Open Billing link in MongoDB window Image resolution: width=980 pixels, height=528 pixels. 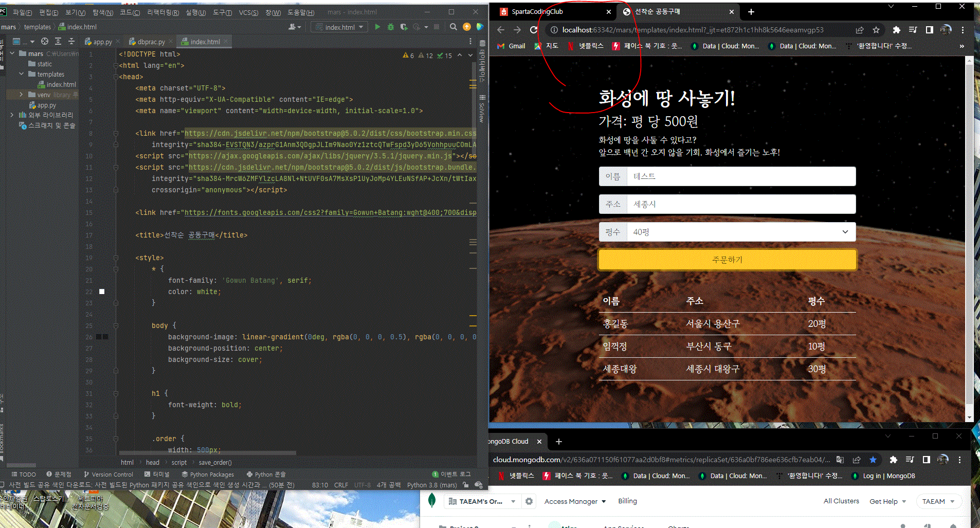(627, 501)
